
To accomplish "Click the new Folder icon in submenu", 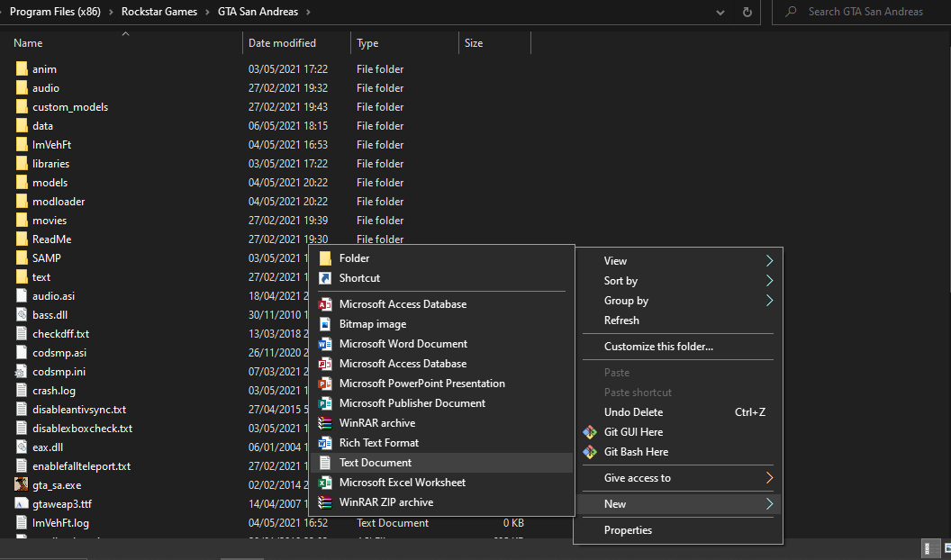I will [325, 258].
